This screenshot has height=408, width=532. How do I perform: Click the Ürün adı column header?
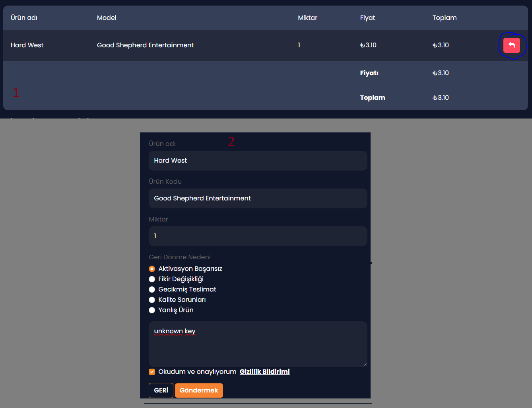click(x=24, y=18)
